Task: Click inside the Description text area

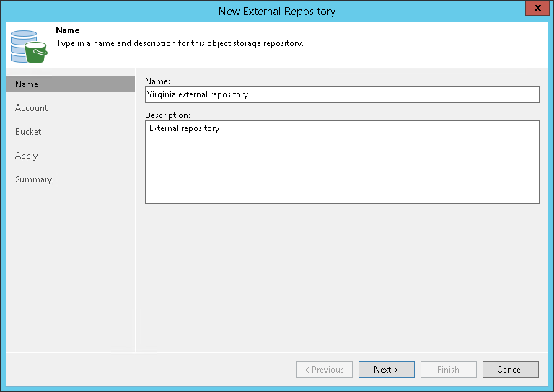Action: [x=342, y=162]
